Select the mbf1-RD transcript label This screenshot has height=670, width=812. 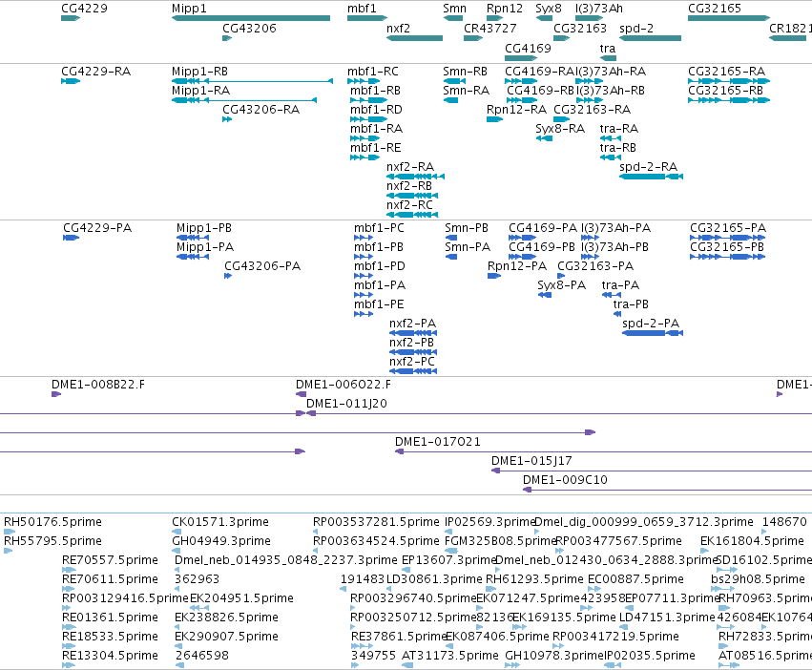pos(376,110)
